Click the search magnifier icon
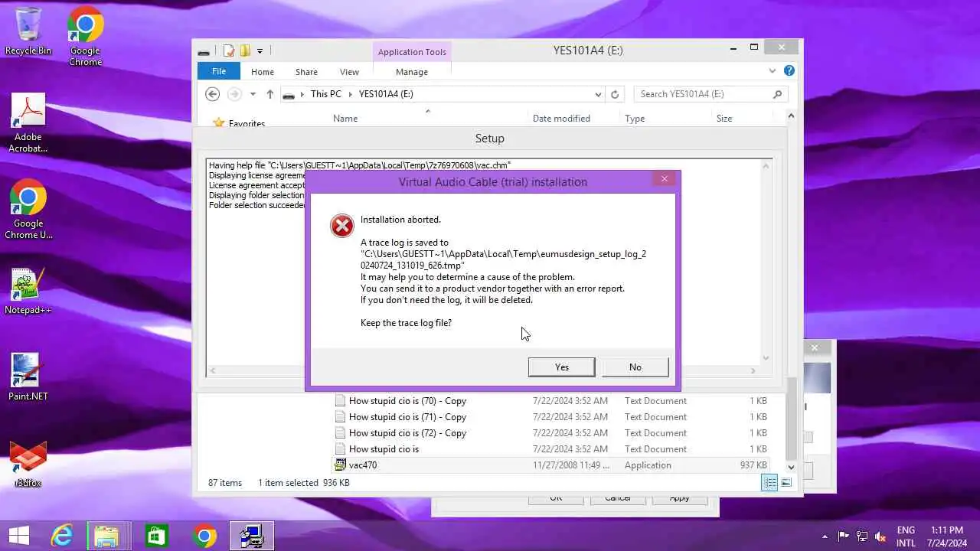Screen dimensions: 980x551 (x=778, y=94)
